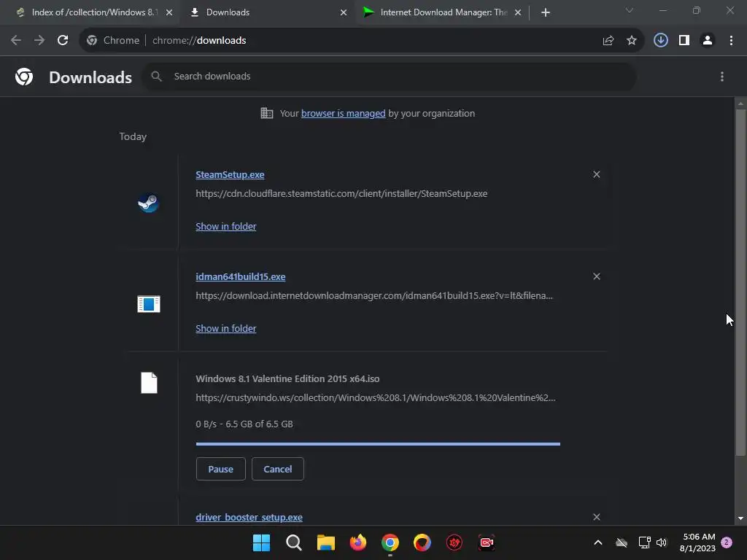Click the idman641build15.exe file icon

(149, 304)
